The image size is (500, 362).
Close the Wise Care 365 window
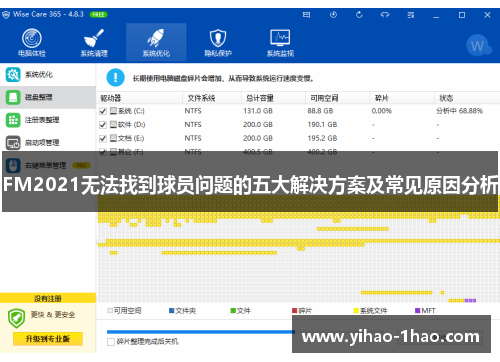click(x=487, y=15)
